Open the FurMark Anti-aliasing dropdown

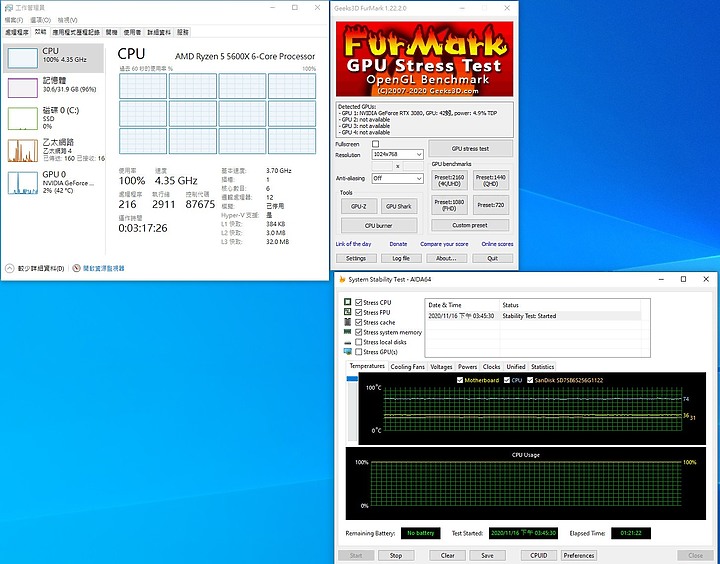[397, 178]
